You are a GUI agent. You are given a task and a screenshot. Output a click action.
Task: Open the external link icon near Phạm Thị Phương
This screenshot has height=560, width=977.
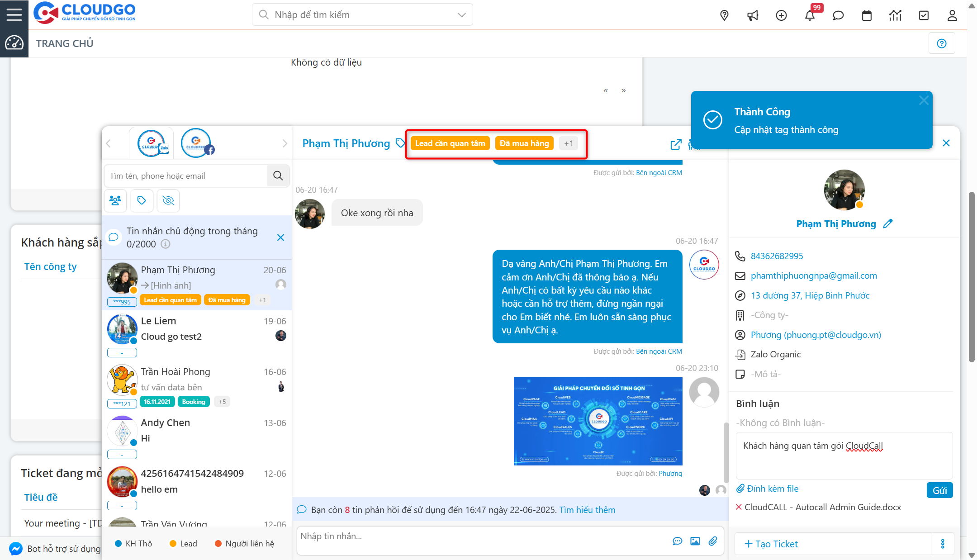click(676, 144)
